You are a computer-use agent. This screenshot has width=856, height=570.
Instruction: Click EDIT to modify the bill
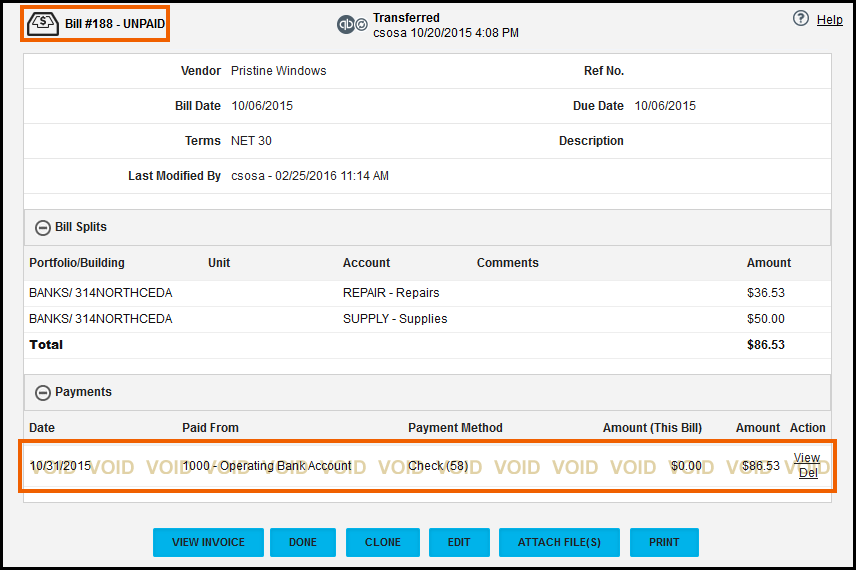[x=459, y=542]
